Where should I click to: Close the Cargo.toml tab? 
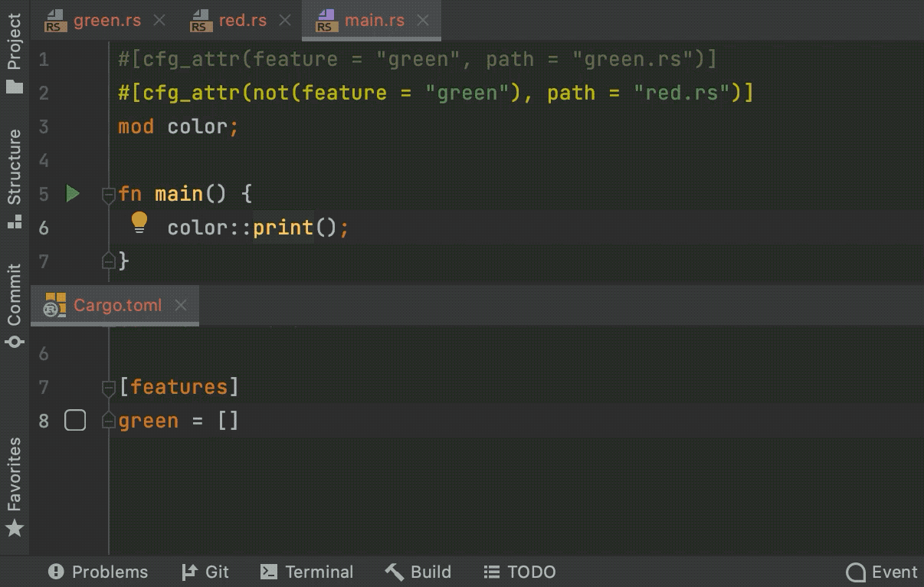181,305
